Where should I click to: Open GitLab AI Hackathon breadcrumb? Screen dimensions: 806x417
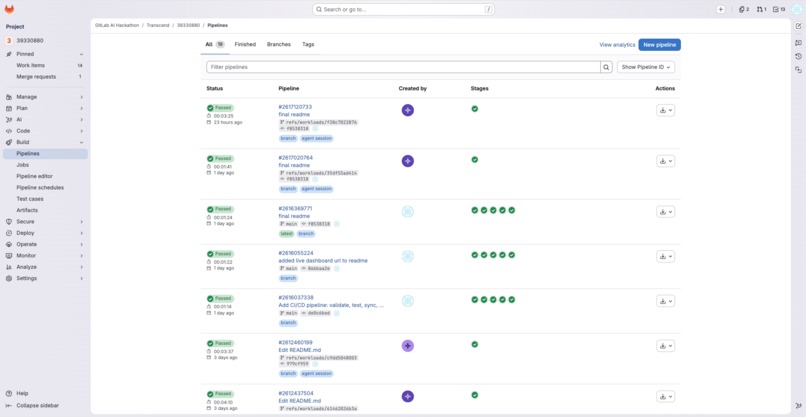pos(117,25)
